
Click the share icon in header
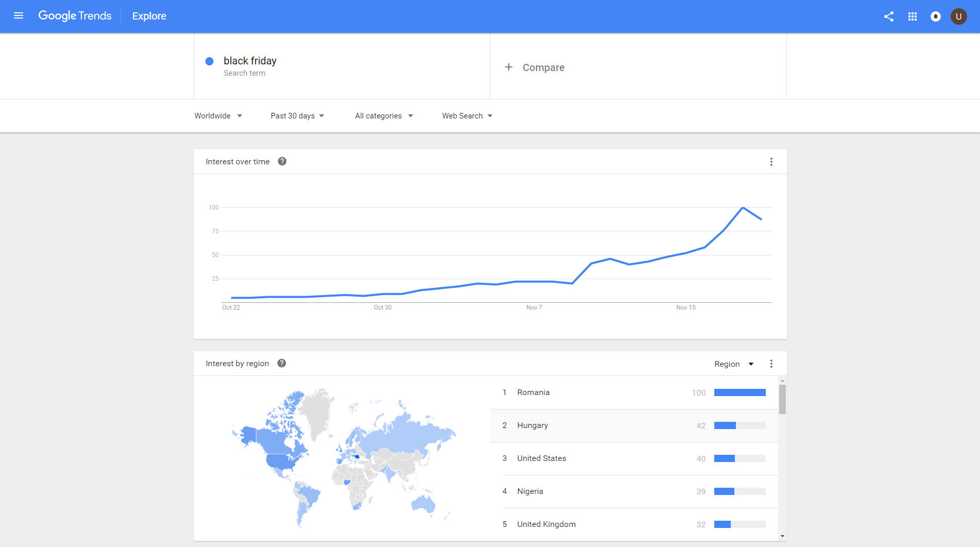tap(889, 16)
